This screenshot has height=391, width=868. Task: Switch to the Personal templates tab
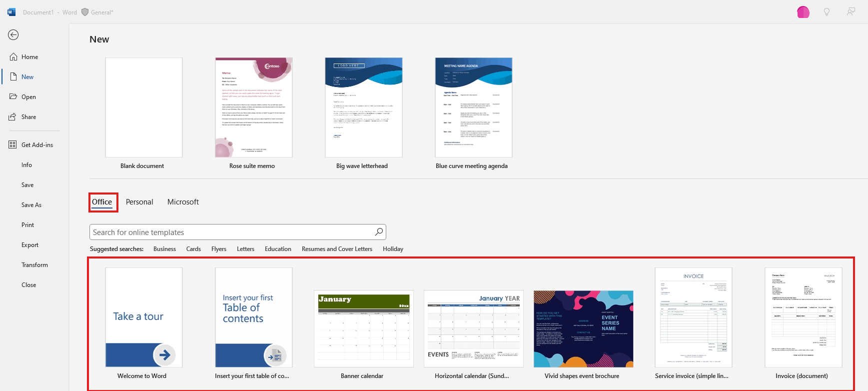pyautogui.click(x=139, y=202)
